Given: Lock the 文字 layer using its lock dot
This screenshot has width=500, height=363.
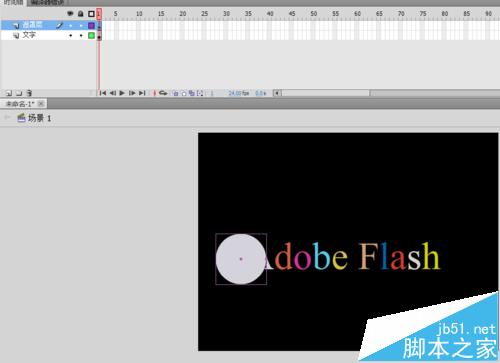Looking at the screenshot, I should point(81,35).
